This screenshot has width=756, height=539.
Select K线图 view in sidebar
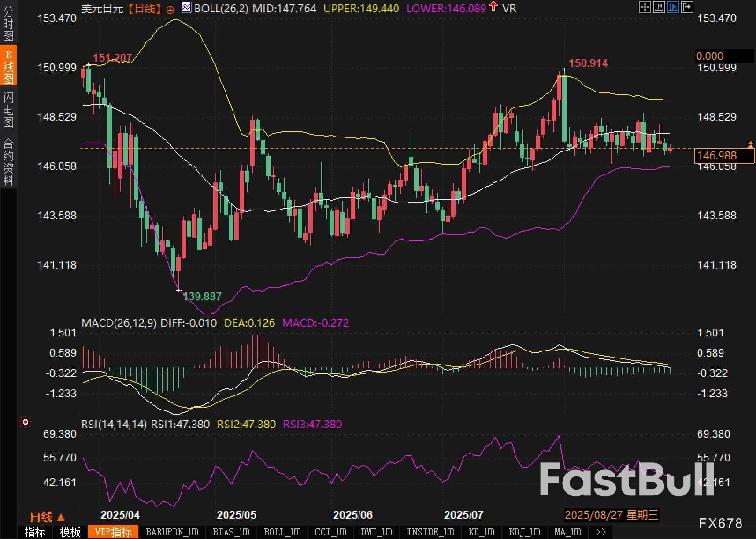8,67
